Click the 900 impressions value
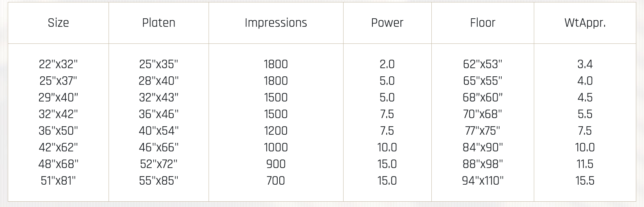This screenshot has height=207, width=644. 276,164
